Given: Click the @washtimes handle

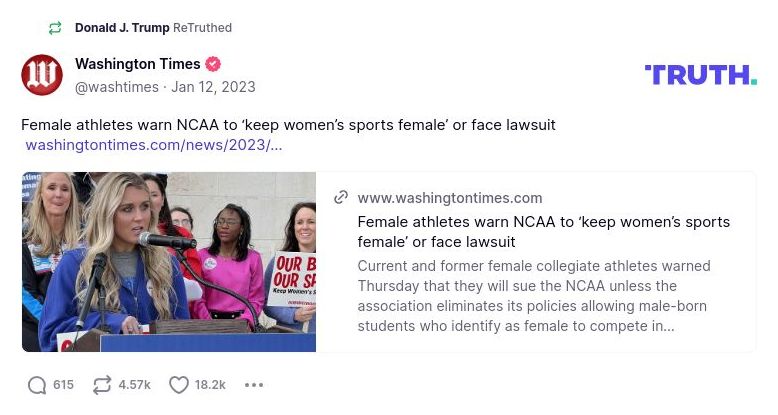Looking at the screenshot, I should point(117,87).
